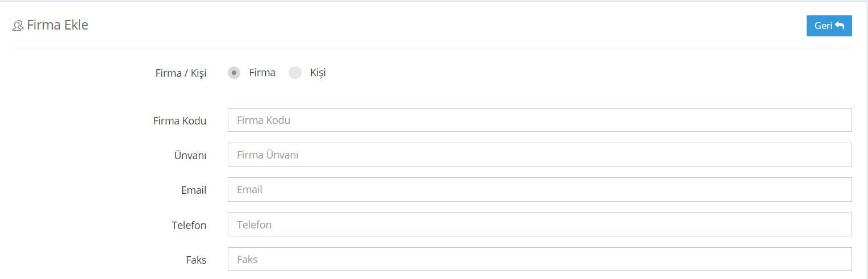Screen dimensions: 868x279
Task: Click the Firma Kodu field label
Action: 180,120
